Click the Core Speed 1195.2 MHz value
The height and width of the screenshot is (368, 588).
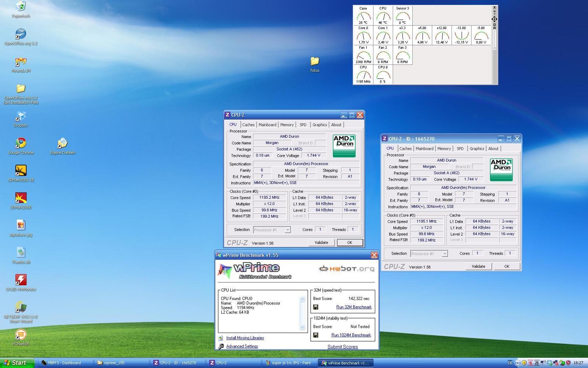(x=269, y=198)
